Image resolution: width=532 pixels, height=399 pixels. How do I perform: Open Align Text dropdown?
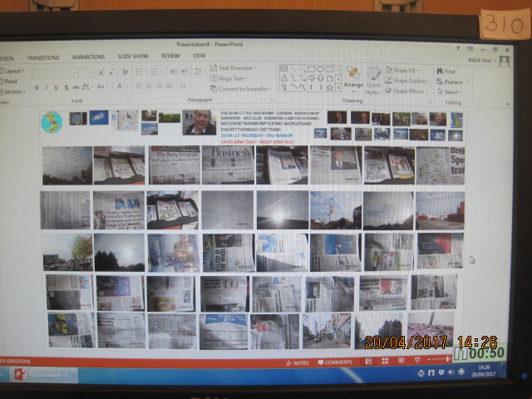(229, 78)
